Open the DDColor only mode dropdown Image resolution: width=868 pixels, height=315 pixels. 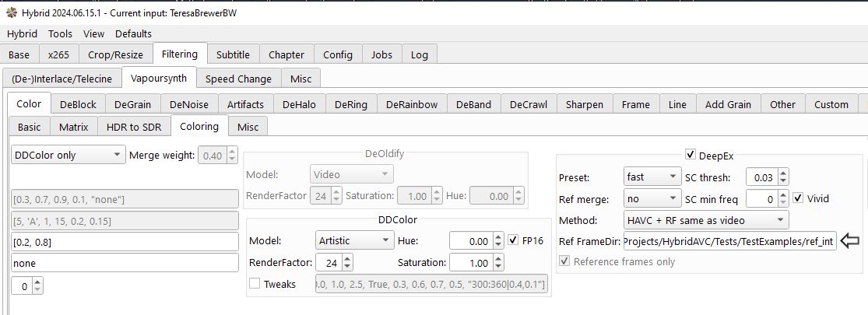coord(68,155)
